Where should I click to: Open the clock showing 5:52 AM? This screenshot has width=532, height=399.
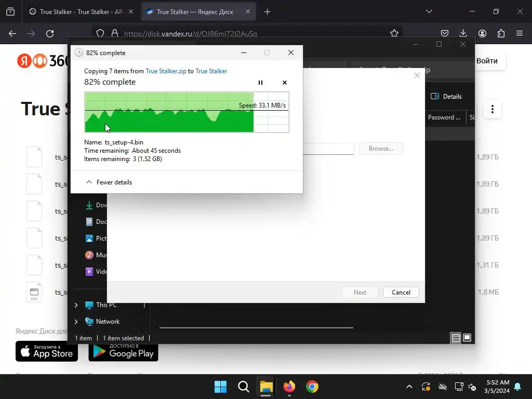(x=497, y=387)
